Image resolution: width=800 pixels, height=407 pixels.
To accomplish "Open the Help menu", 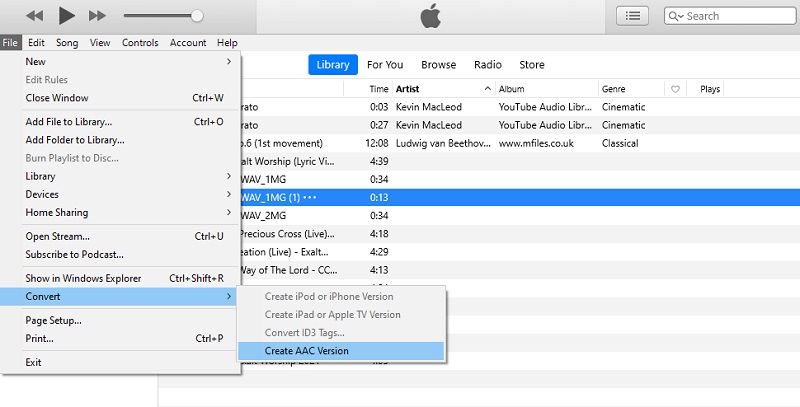I will pos(227,43).
